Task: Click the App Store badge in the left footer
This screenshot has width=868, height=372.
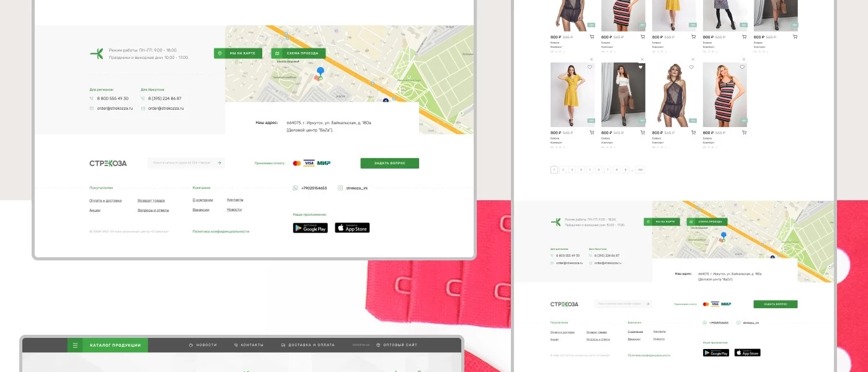Action: pyautogui.click(x=352, y=228)
